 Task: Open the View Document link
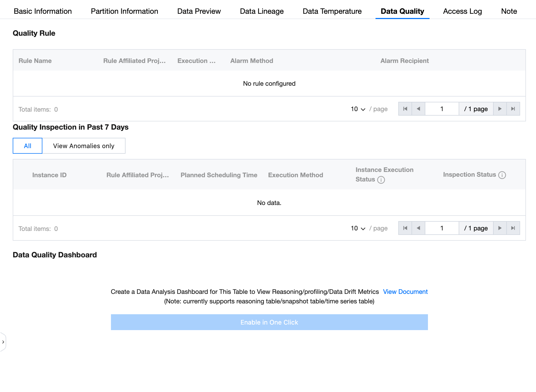[x=405, y=291]
